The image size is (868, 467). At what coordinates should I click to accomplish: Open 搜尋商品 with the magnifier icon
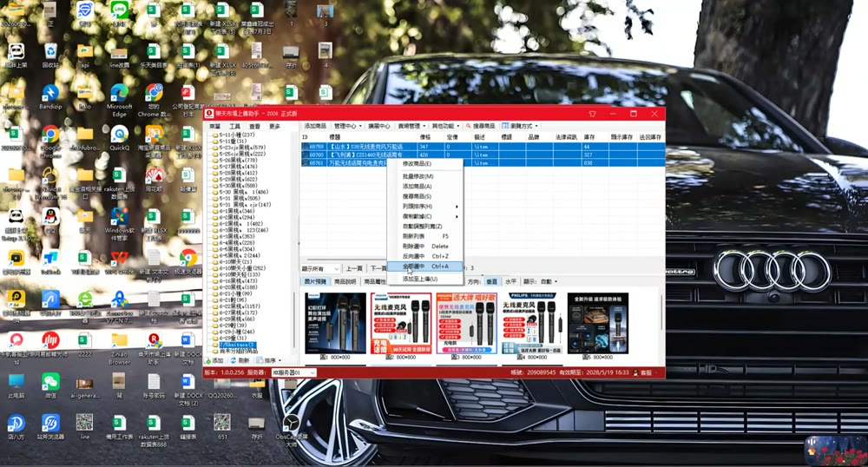coord(480,126)
